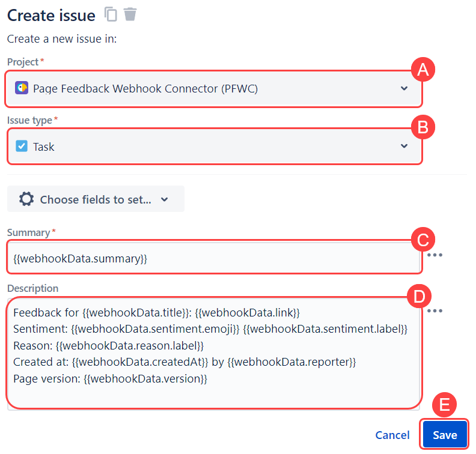This screenshot has height=454, width=476.
Task: Expand the Issue type dropdown chevron
Action: [404, 146]
